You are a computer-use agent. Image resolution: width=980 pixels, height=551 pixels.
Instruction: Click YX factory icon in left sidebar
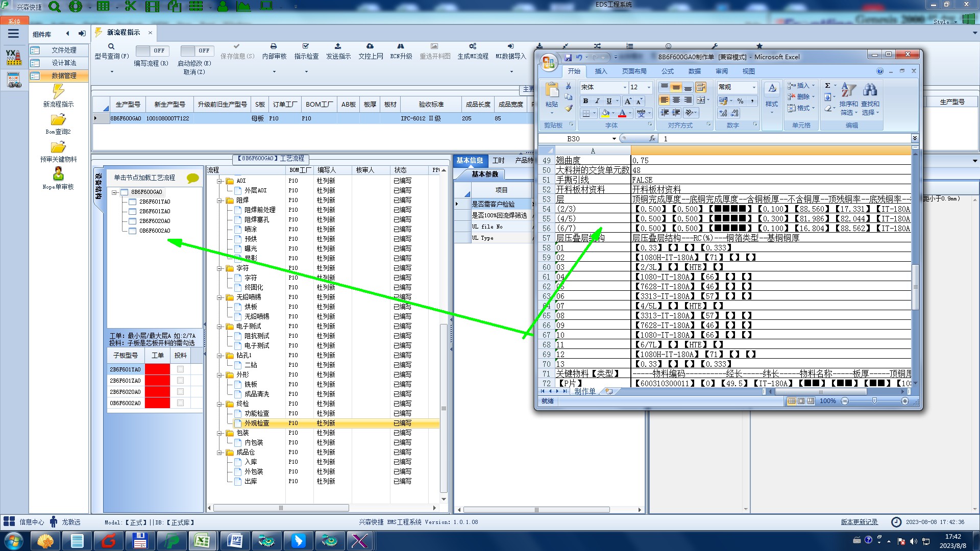(x=14, y=57)
